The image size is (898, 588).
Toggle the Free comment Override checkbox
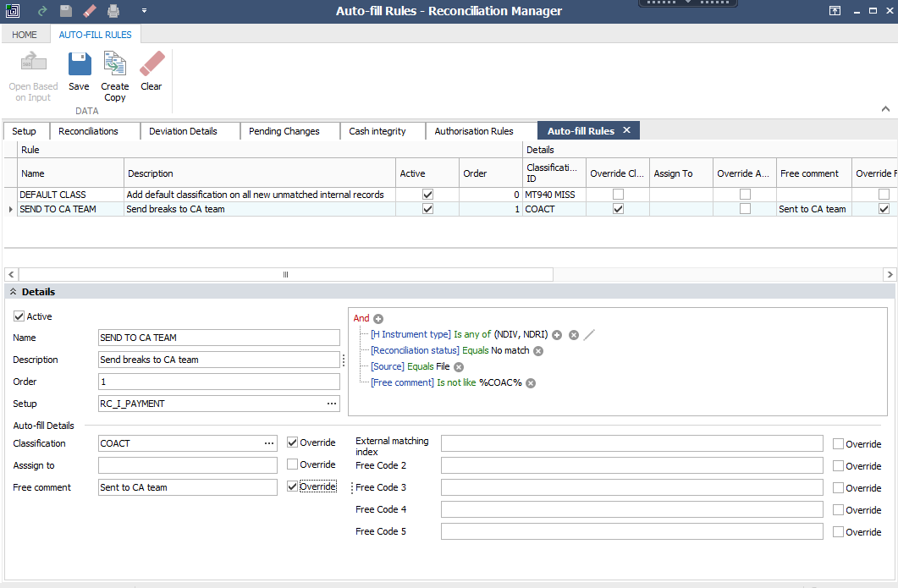click(292, 486)
